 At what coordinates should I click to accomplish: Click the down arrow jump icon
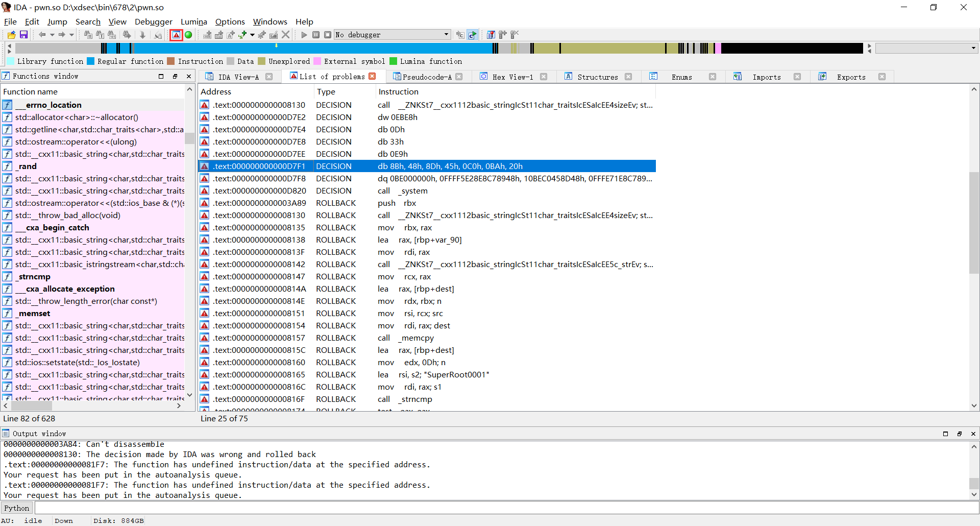pyautogui.click(x=142, y=35)
